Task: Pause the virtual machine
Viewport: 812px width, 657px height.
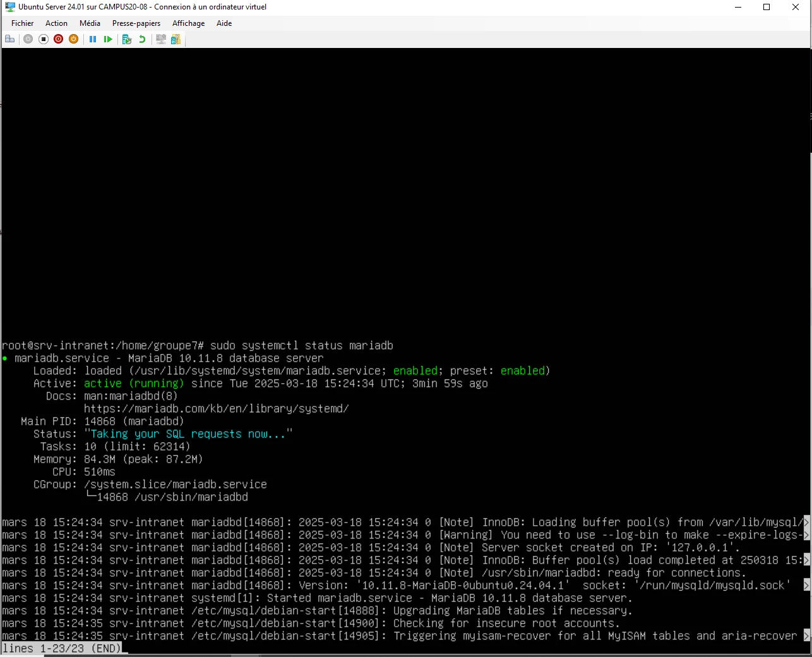Action: click(93, 39)
